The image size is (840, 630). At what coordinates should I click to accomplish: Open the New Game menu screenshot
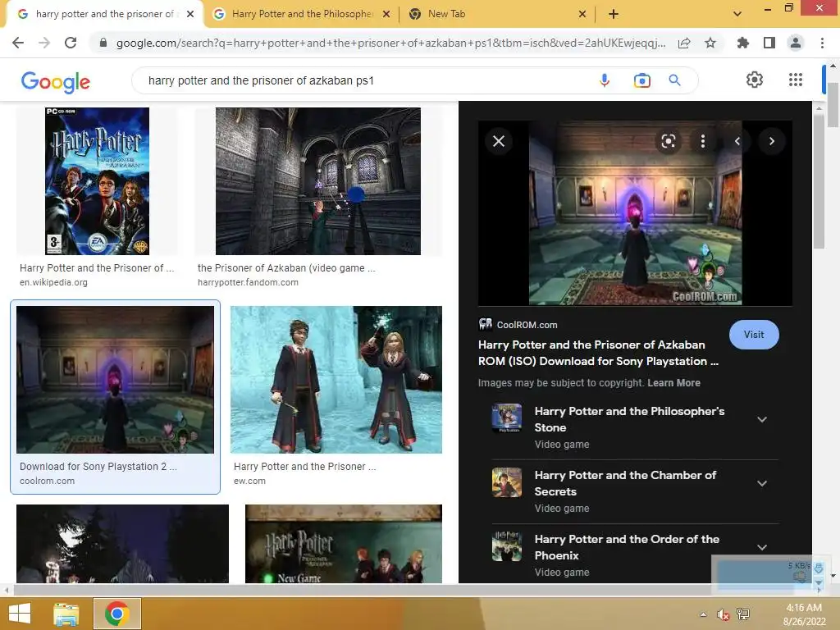pyautogui.click(x=344, y=544)
